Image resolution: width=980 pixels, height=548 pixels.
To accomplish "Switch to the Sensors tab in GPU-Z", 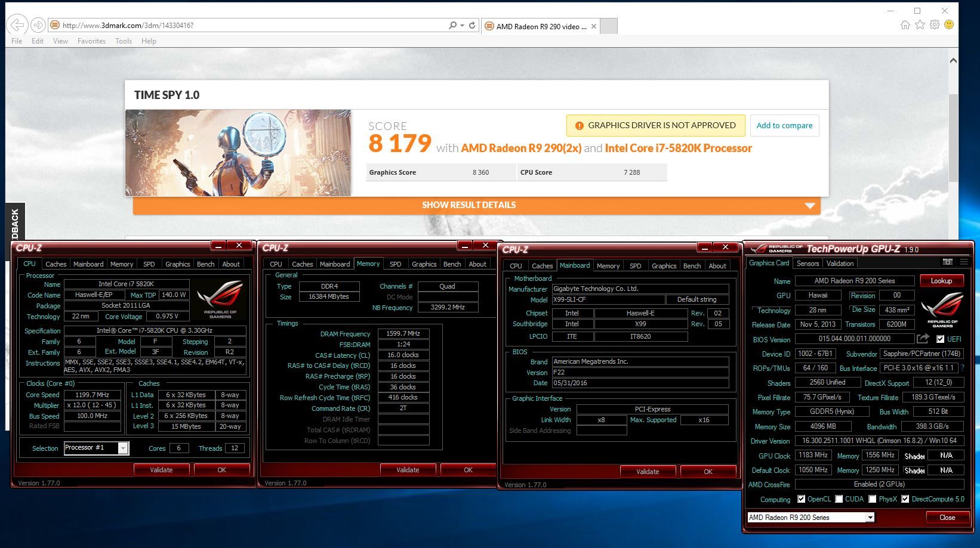I will tap(808, 264).
